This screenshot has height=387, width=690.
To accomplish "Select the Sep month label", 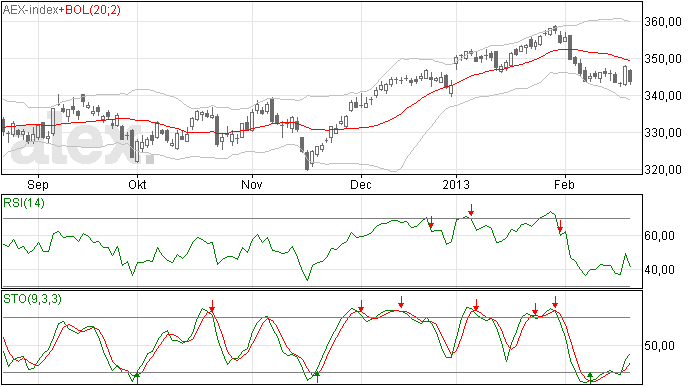I will 38,184.
